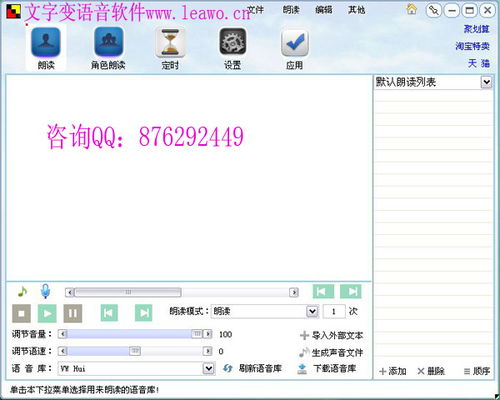The image size is (500, 400).
Task: Click the blue microphone icon
Action: [x=45, y=291]
